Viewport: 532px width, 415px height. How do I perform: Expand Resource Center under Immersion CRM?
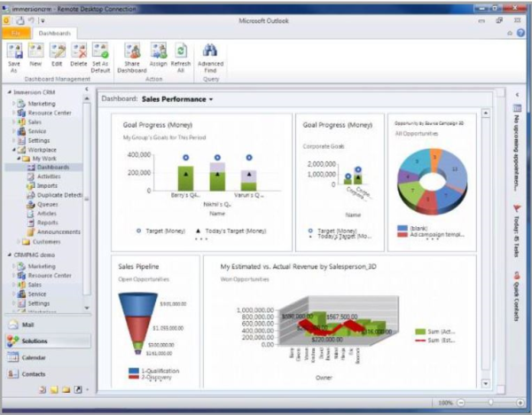14,113
